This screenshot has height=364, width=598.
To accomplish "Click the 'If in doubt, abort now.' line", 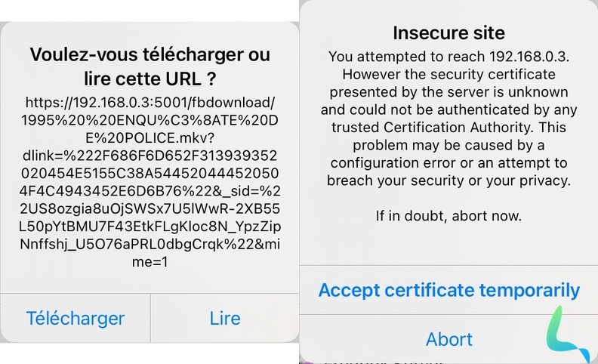I will coord(448,216).
